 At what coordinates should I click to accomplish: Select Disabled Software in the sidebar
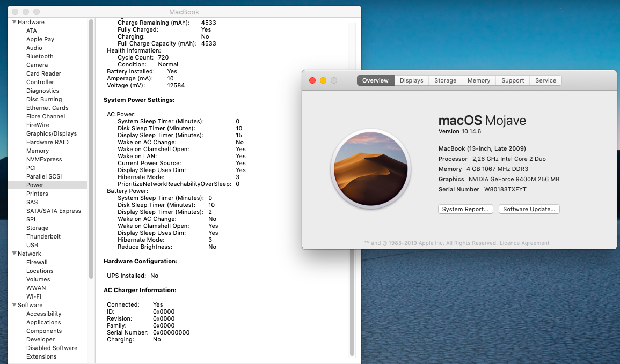tap(52, 348)
